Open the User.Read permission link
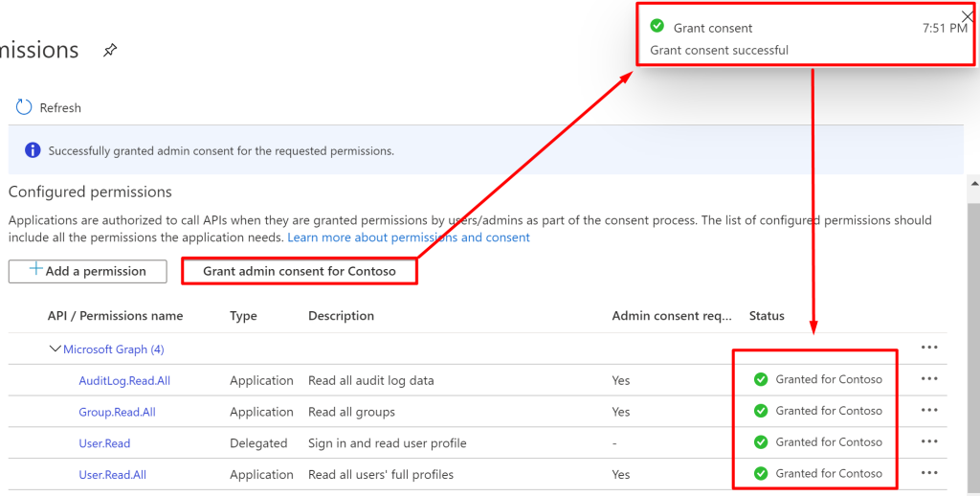 (x=104, y=443)
